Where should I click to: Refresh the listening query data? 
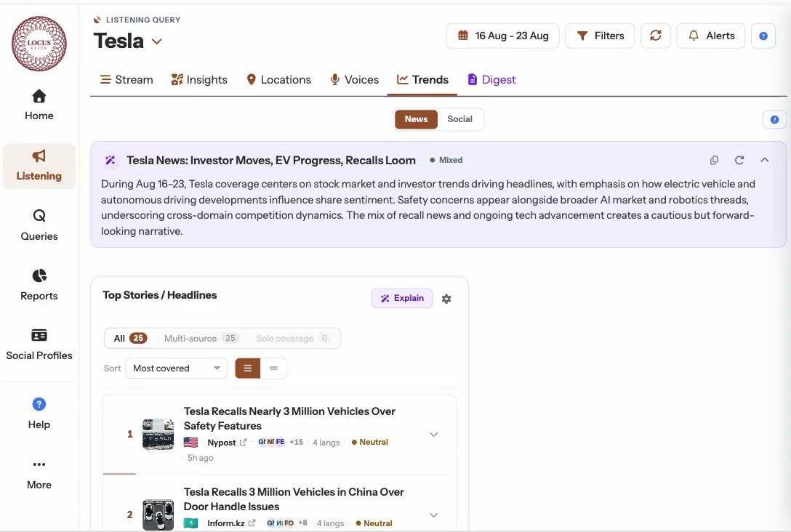click(x=655, y=36)
